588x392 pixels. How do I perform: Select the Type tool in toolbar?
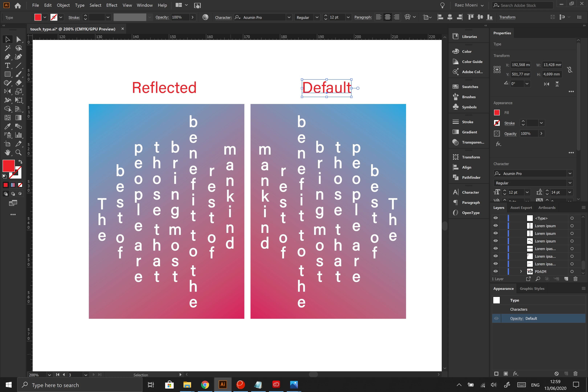point(7,66)
